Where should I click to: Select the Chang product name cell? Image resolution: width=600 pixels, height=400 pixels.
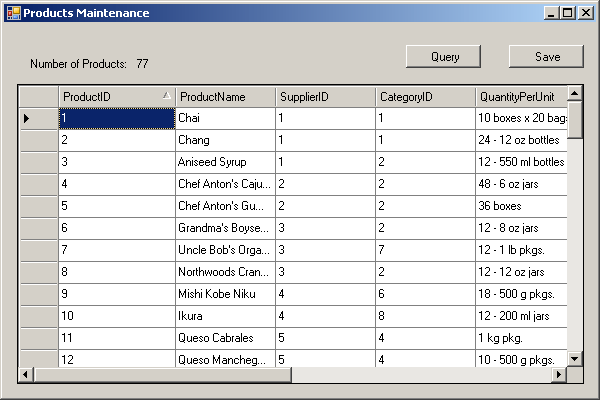[225, 140]
